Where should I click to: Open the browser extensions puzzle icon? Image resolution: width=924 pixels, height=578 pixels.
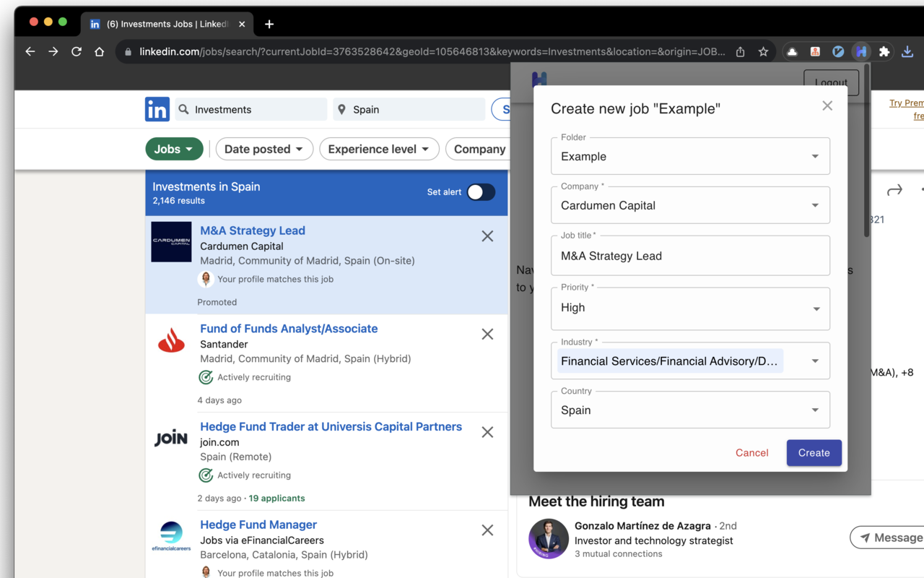pyautogui.click(x=884, y=52)
